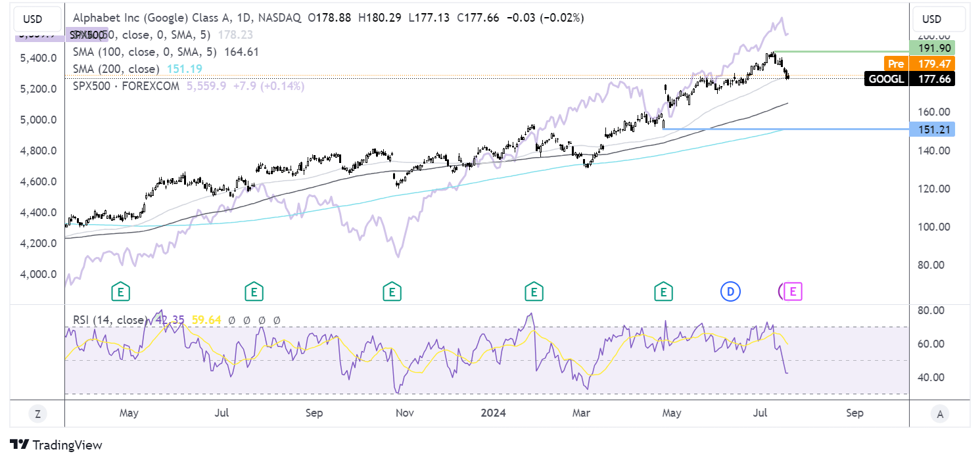
Task: Click the orange Pre 179.47 price label
Action: [x=920, y=64]
